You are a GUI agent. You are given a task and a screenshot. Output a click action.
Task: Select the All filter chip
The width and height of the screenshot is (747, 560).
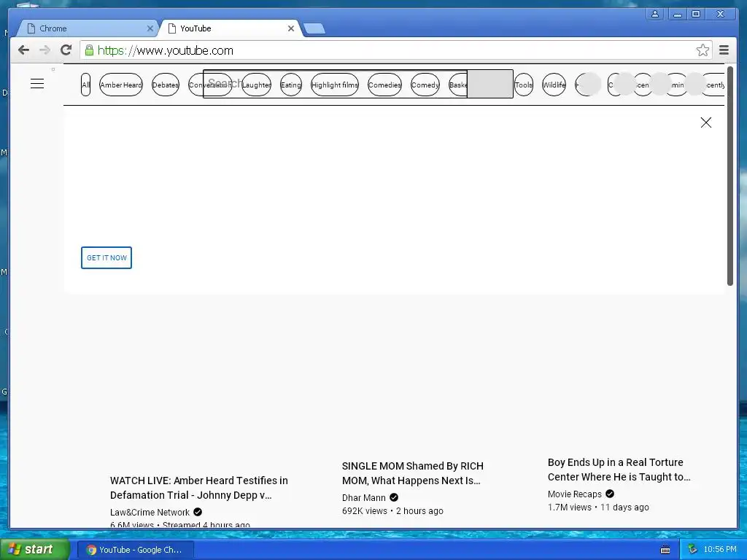tap(86, 85)
